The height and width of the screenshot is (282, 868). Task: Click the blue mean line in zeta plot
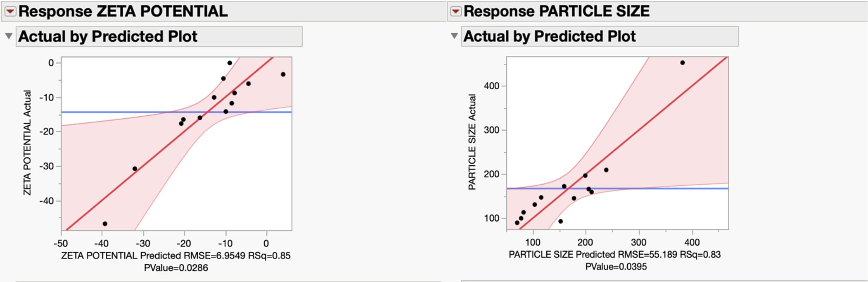point(103,112)
